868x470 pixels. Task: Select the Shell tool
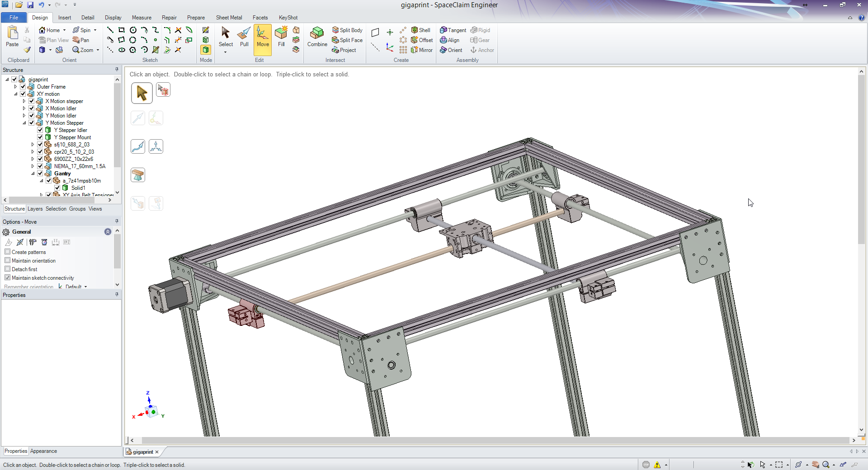pos(420,30)
